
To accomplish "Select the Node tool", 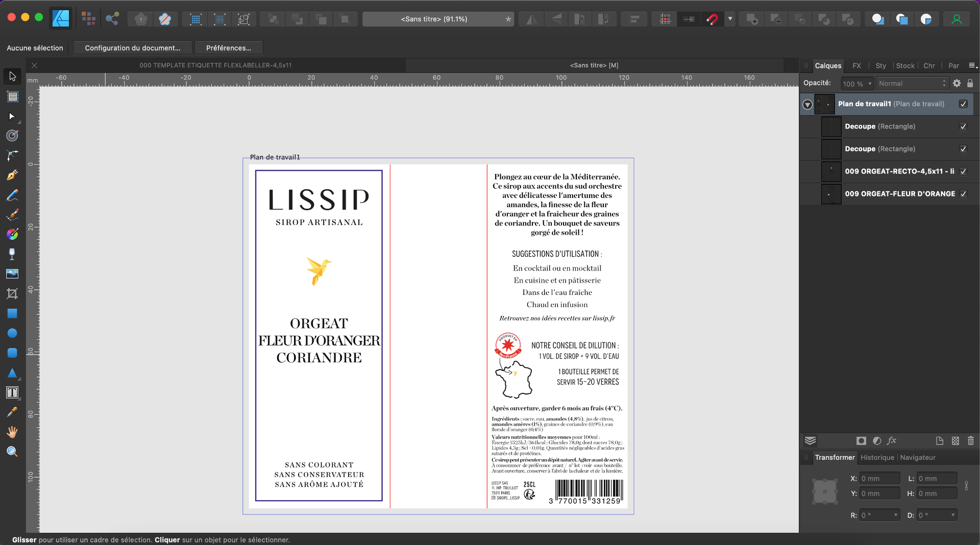I will (x=12, y=116).
